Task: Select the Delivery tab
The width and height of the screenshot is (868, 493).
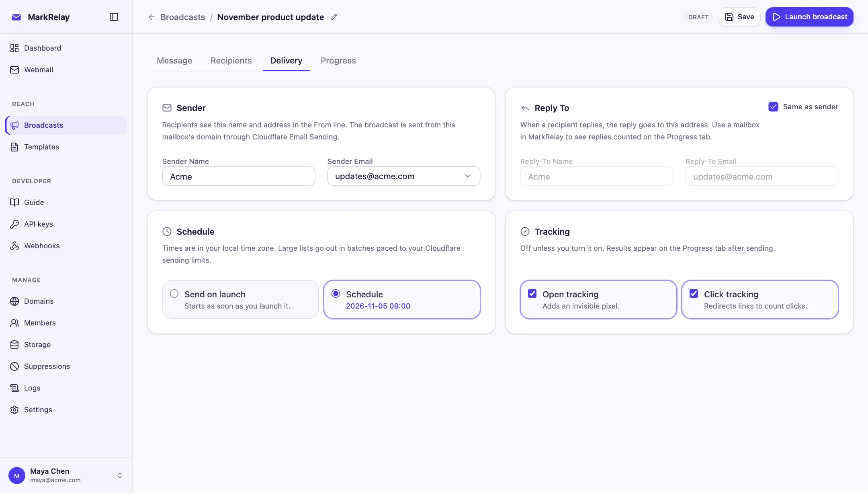Action: pyautogui.click(x=286, y=61)
